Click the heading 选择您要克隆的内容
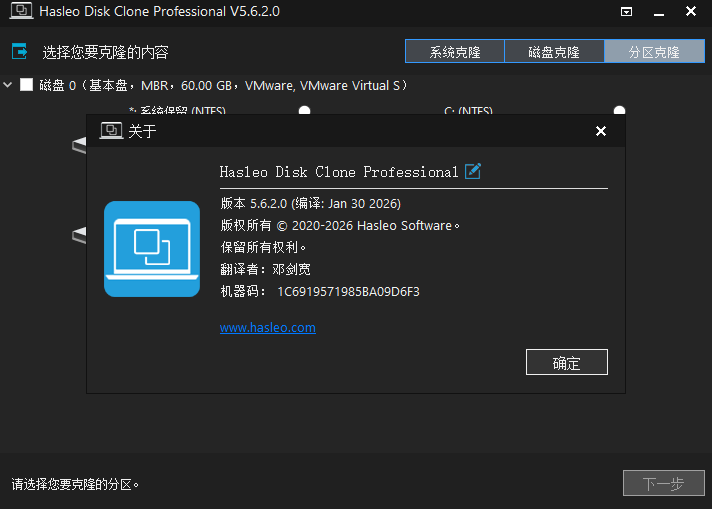Image resolution: width=712 pixels, height=509 pixels. pyautogui.click(x=105, y=52)
